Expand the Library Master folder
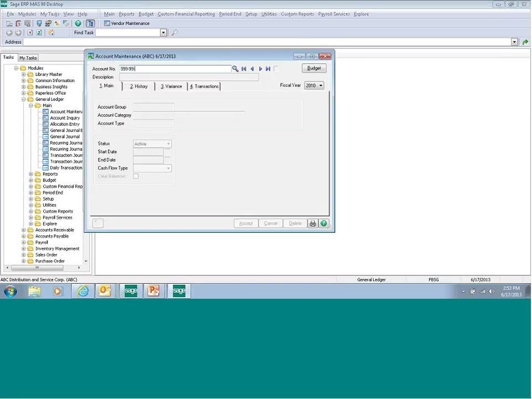The height and width of the screenshot is (399, 532). [x=23, y=74]
